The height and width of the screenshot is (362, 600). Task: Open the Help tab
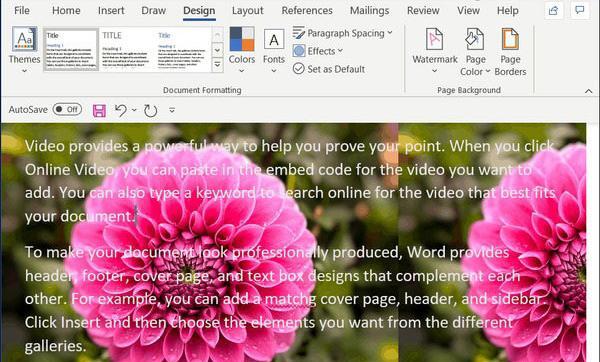(507, 10)
